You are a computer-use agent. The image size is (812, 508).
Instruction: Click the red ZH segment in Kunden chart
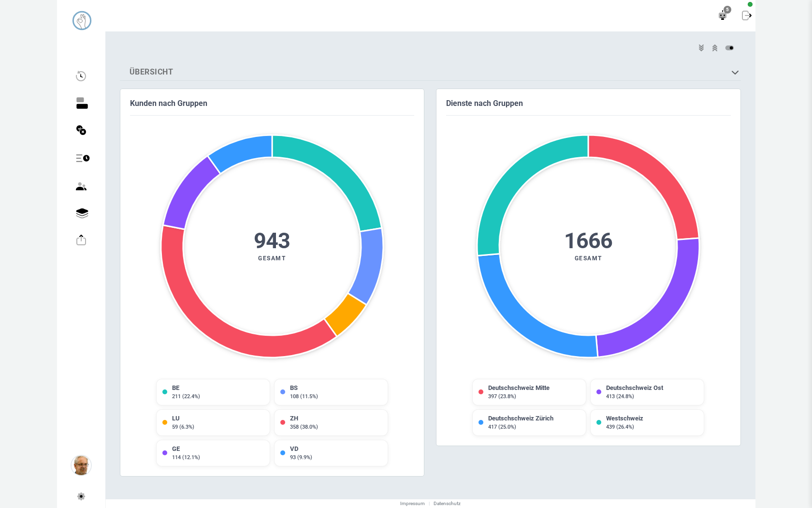pyautogui.click(x=199, y=315)
